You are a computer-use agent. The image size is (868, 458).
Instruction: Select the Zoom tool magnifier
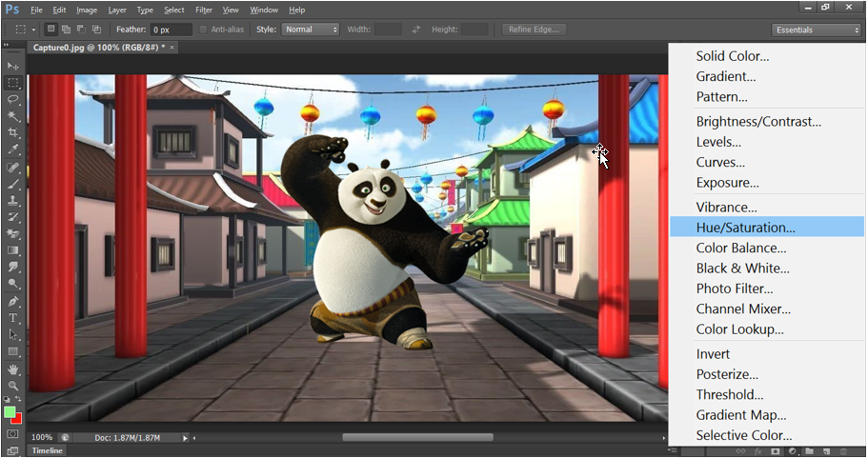13,385
